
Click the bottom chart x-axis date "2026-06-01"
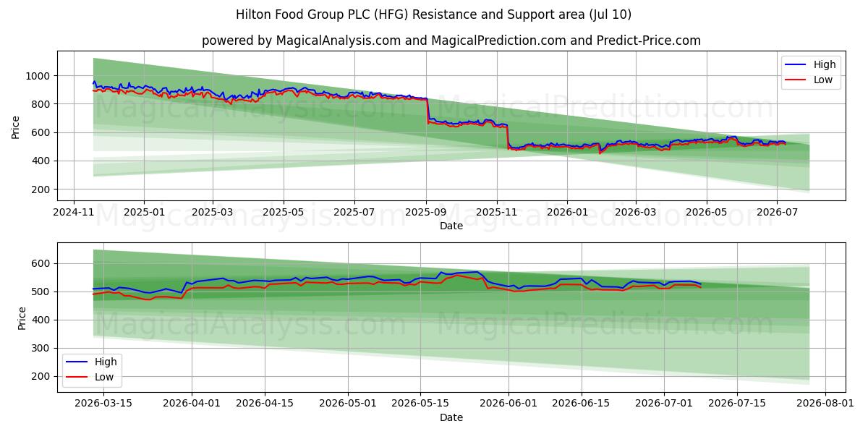[x=509, y=404]
